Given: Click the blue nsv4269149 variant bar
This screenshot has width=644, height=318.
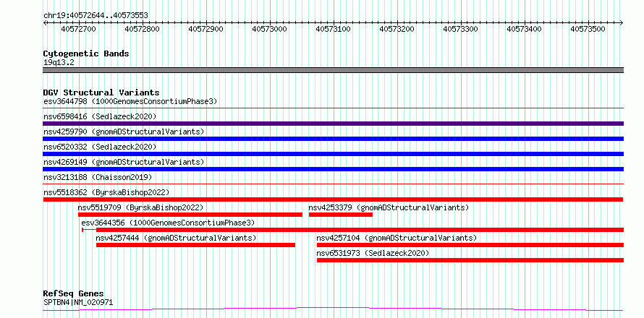Looking at the screenshot, I should point(333,169).
